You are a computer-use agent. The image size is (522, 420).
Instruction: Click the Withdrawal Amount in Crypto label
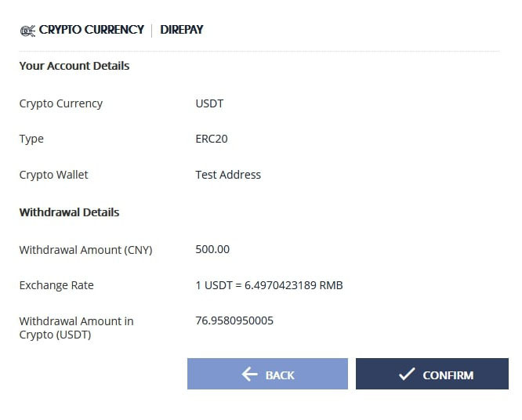point(76,328)
